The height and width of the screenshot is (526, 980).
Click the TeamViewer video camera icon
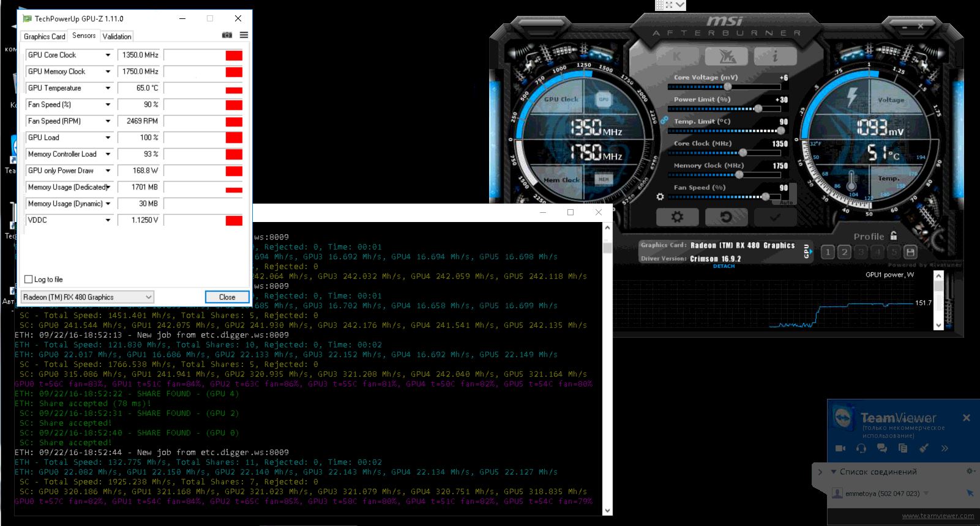tap(840, 448)
